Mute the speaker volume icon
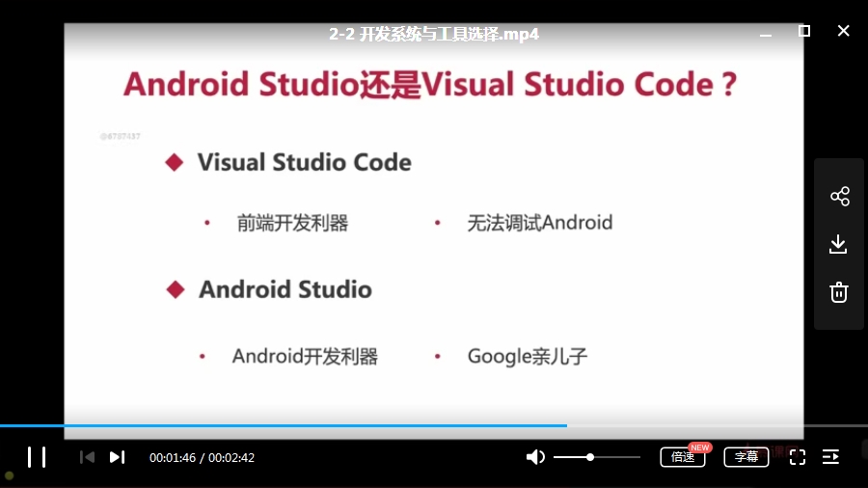Image resolution: width=868 pixels, height=488 pixels. pyautogui.click(x=535, y=457)
